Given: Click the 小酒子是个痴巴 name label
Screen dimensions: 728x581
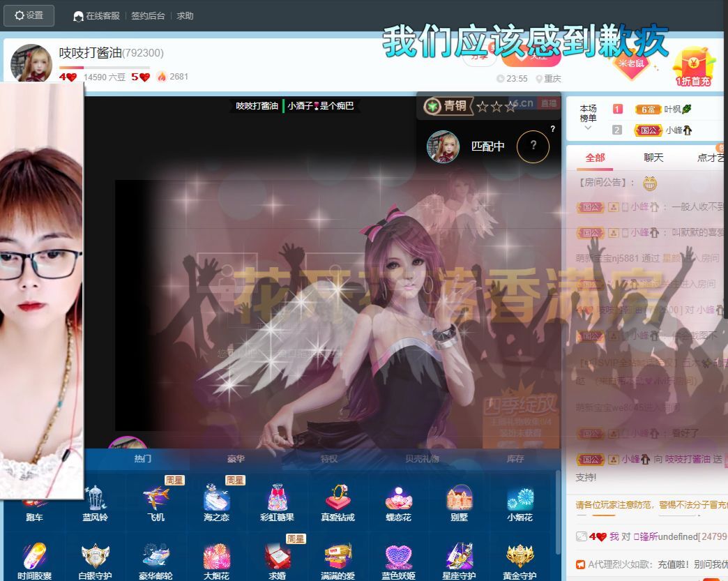Looking at the screenshot, I should tap(320, 106).
